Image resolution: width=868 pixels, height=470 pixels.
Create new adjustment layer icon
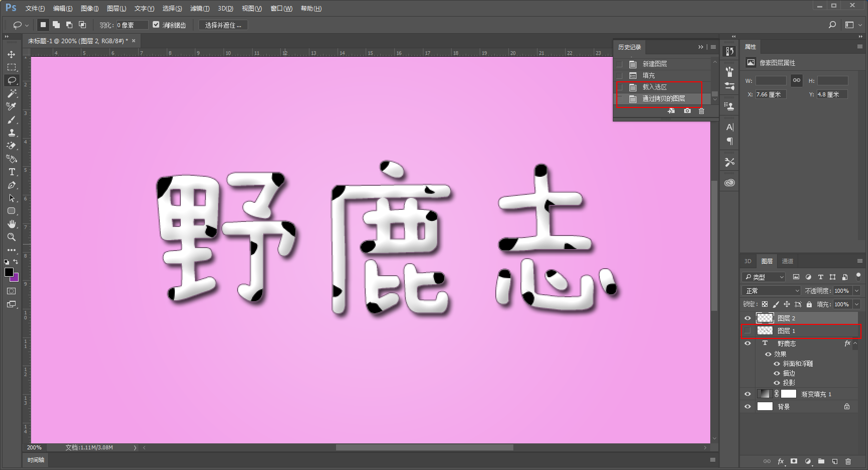pyautogui.click(x=808, y=461)
